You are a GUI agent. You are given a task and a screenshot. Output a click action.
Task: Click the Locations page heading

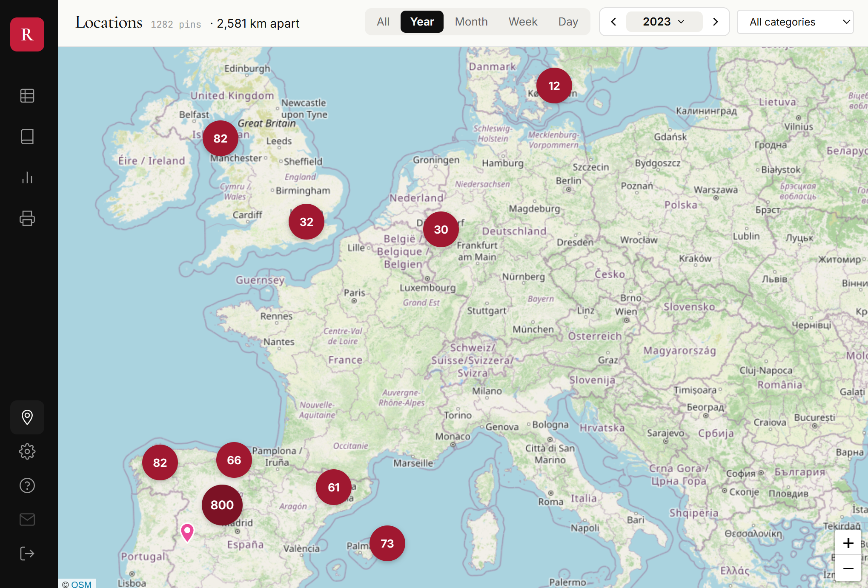[109, 23]
